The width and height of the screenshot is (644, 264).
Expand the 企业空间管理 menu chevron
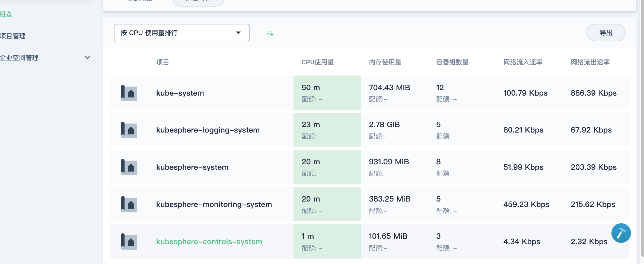tap(87, 58)
